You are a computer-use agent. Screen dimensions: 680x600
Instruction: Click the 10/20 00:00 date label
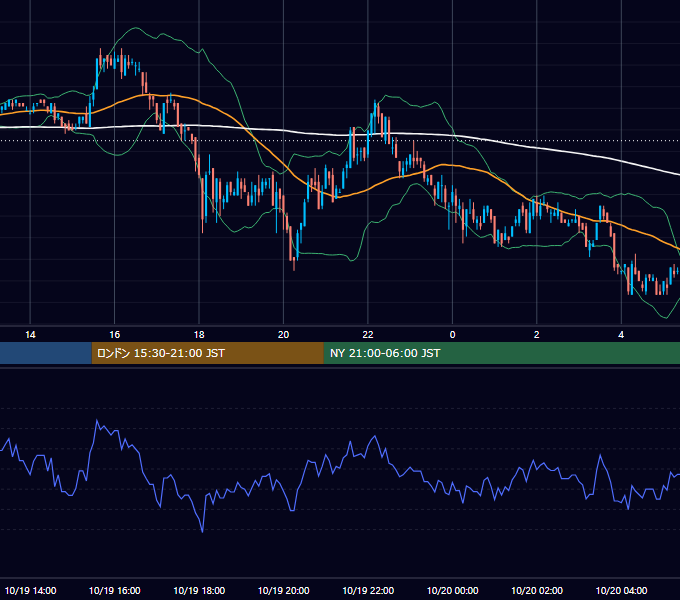tap(452, 590)
